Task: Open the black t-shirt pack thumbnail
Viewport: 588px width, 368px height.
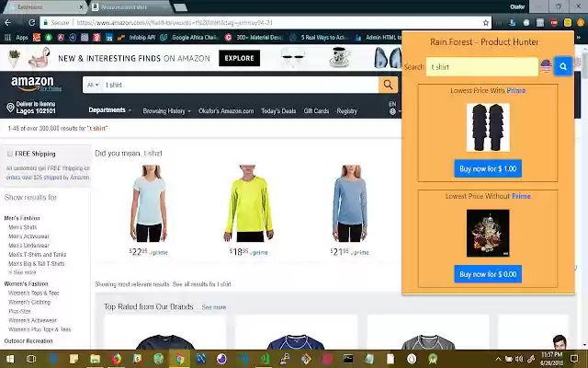Action: point(488,128)
